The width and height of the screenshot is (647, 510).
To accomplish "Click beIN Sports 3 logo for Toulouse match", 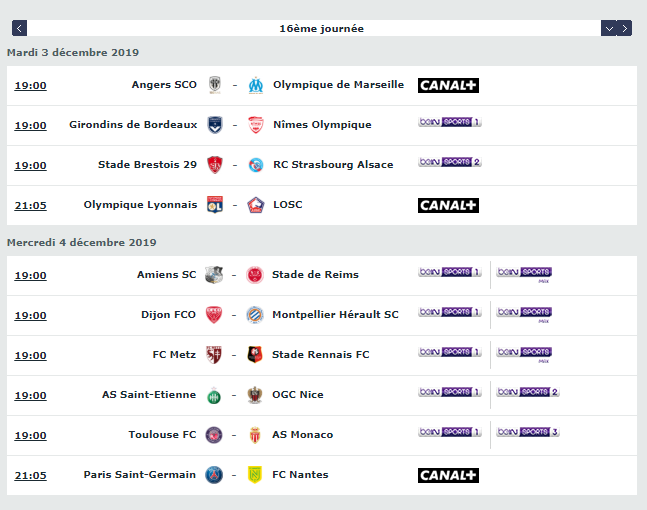I will [x=528, y=432].
